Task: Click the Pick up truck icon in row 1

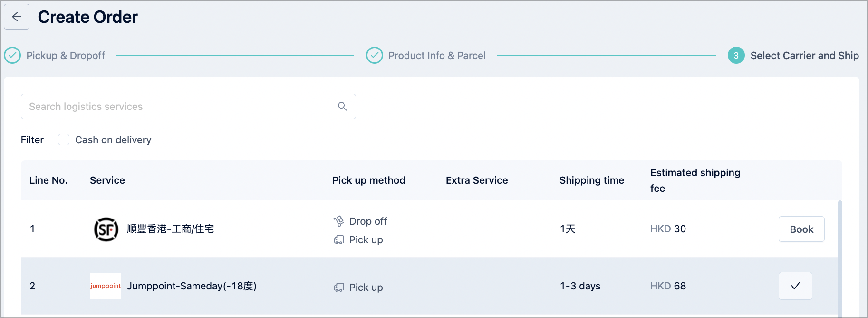Action: pyautogui.click(x=338, y=240)
